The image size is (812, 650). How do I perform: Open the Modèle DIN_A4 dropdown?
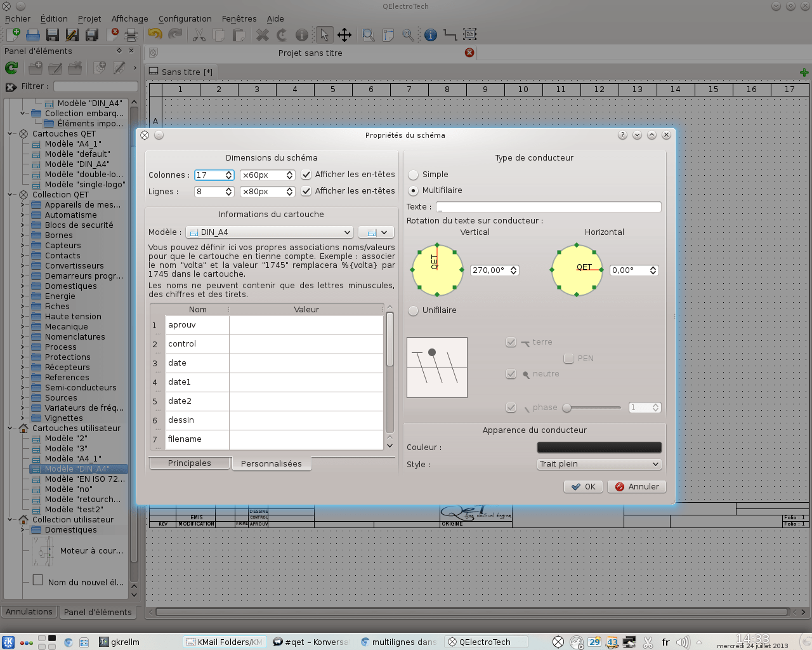point(270,232)
